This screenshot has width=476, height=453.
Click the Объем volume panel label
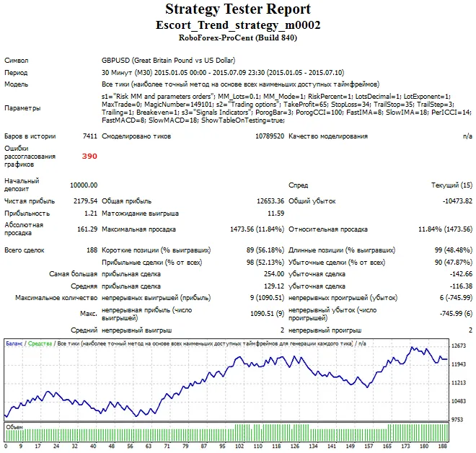pyautogui.click(x=15, y=428)
